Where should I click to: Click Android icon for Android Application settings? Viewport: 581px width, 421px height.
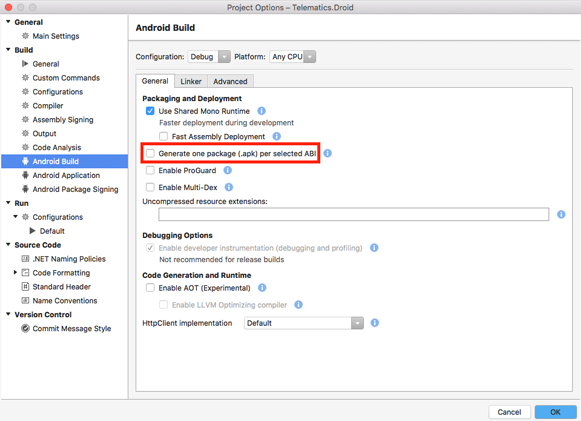point(25,175)
